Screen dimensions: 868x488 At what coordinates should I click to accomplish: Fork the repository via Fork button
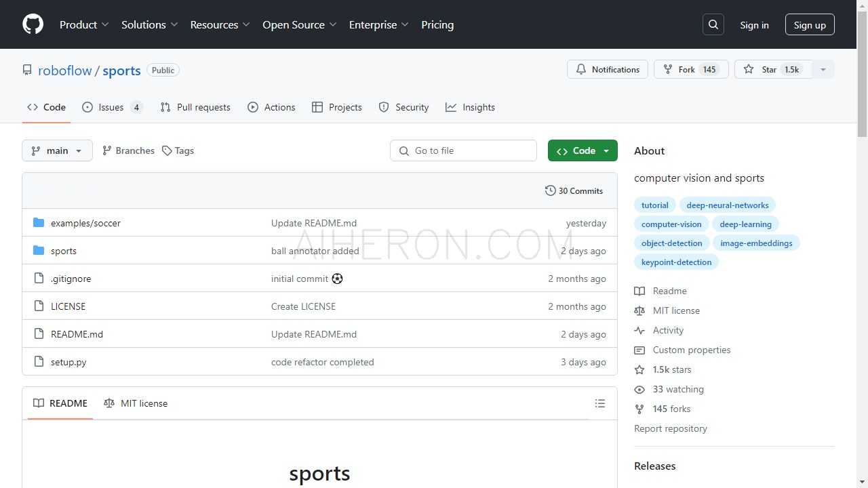point(690,69)
